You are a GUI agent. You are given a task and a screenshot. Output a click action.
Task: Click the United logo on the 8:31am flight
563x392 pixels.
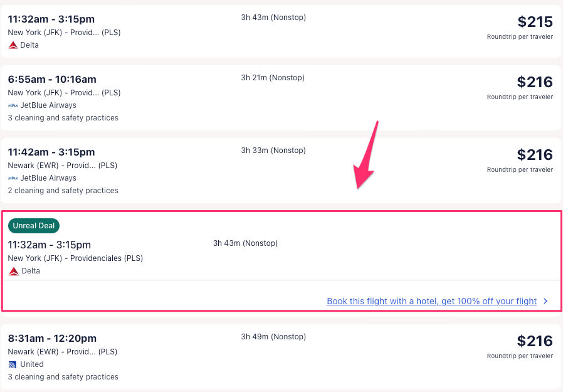13,364
